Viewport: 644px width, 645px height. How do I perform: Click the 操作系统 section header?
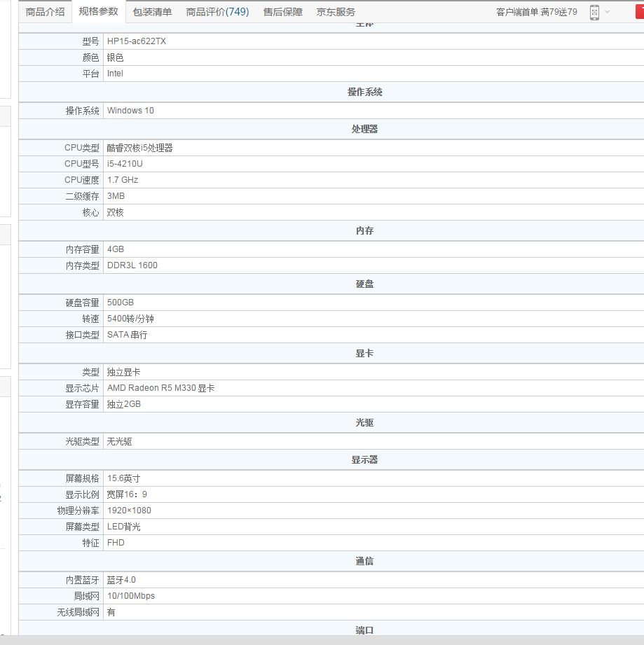tap(364, 92)
